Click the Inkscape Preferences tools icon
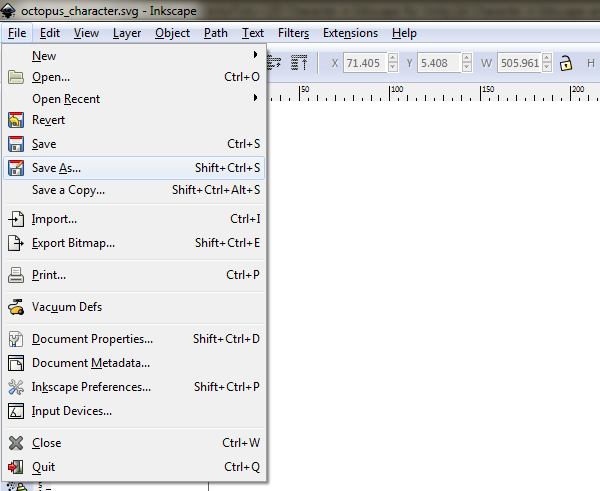 pyautogui.click(x=16, y=387)
